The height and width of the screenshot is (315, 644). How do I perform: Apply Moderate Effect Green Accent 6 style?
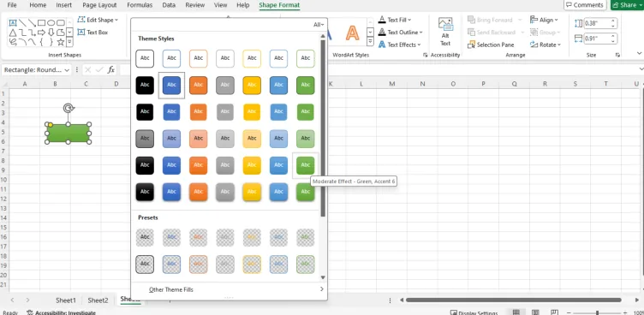[305, 165]
